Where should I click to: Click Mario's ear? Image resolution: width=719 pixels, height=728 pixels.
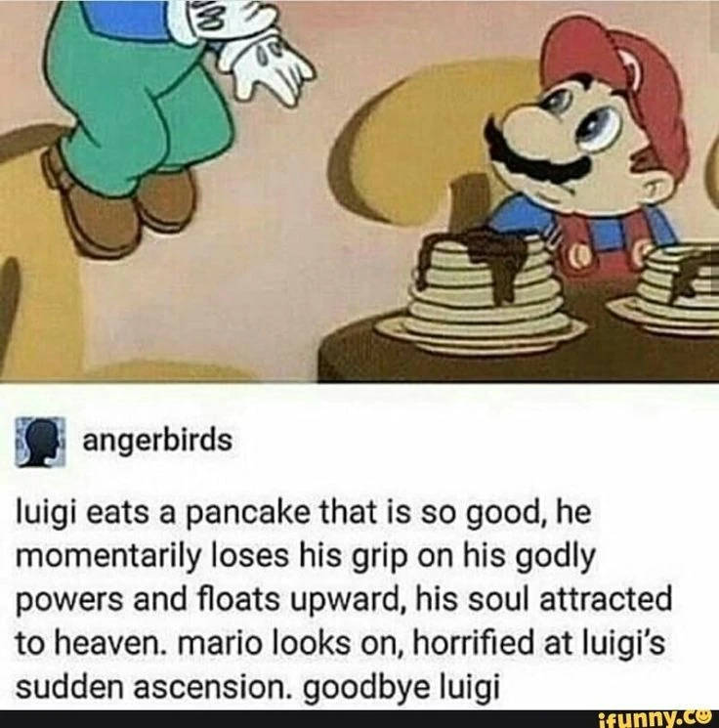(649, 178)
